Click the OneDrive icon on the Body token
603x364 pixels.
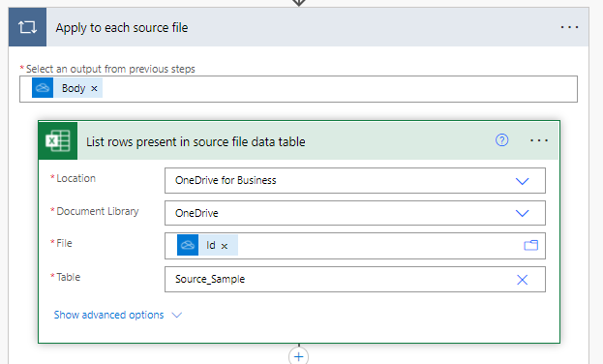[x=43, y=88]
